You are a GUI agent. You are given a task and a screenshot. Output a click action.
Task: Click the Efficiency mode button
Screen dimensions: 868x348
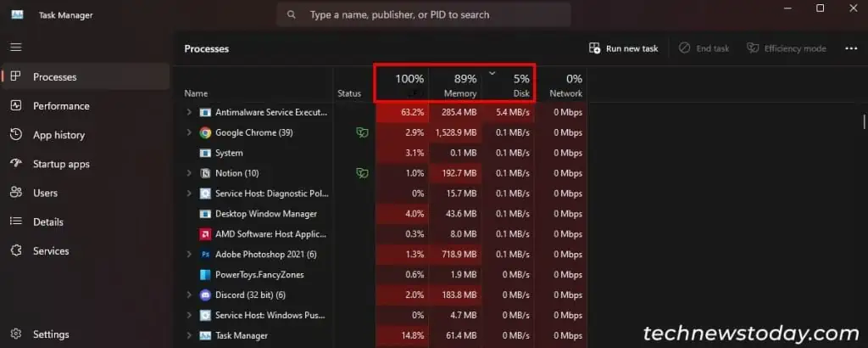pos(786,48)
